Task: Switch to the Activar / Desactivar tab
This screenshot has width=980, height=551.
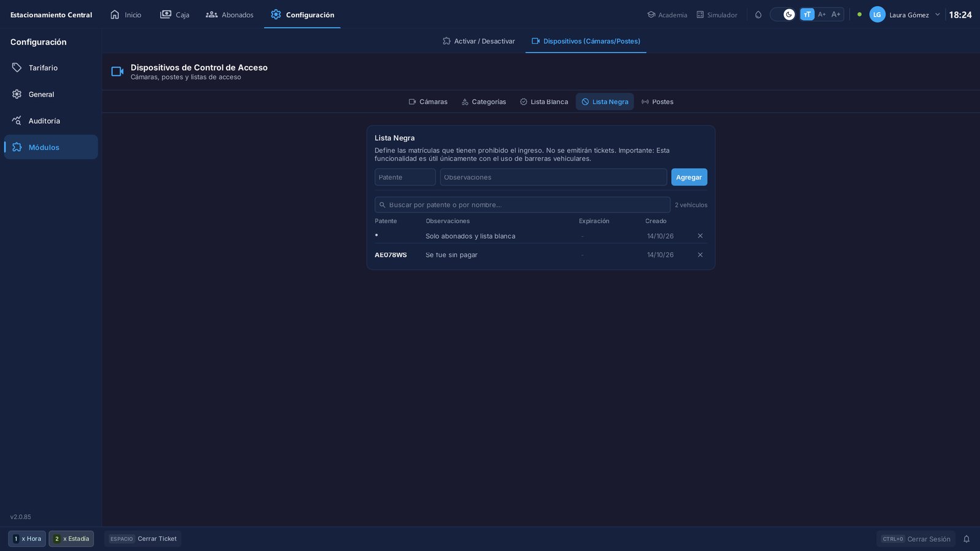Action: tap(479, 41)
